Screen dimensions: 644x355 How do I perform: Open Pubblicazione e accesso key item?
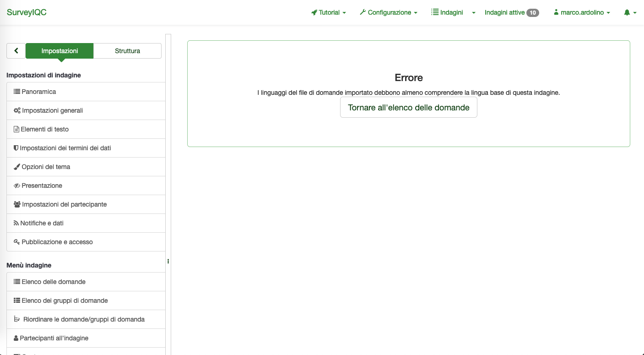point(57,242)
